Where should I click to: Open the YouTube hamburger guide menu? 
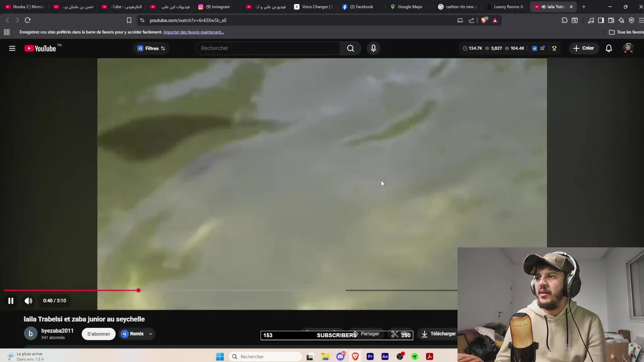pos(12,48)
